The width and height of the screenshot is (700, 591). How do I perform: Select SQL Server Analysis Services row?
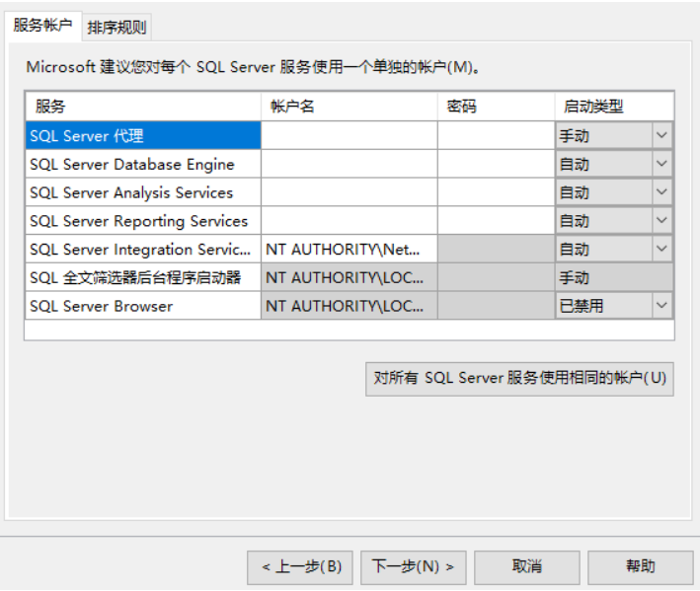[x=143, y=192]
